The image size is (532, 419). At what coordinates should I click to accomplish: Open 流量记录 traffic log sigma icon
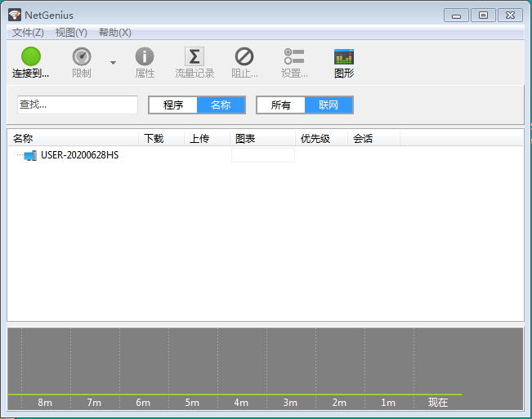coord(194,56)
